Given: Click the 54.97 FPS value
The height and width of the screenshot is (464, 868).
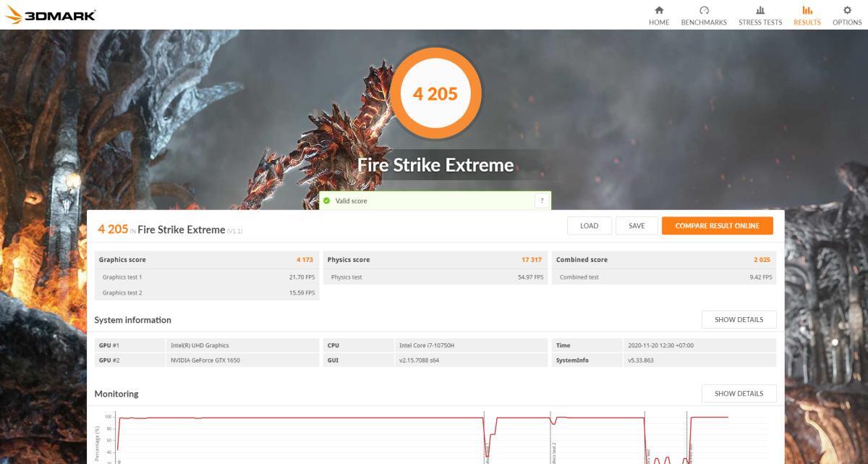Looking at the screenshot, I should coord(530,277).
